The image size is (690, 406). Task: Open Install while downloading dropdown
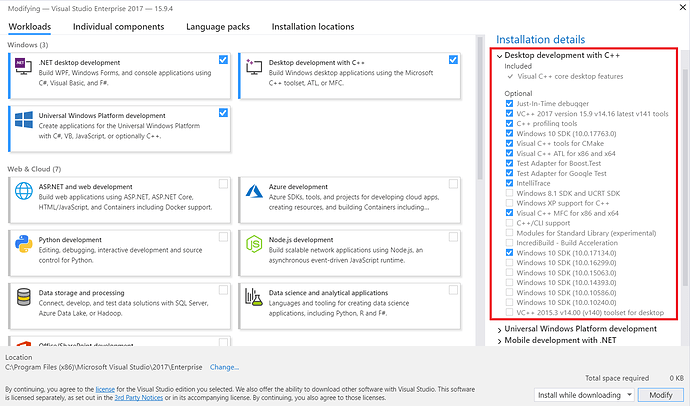584,395
